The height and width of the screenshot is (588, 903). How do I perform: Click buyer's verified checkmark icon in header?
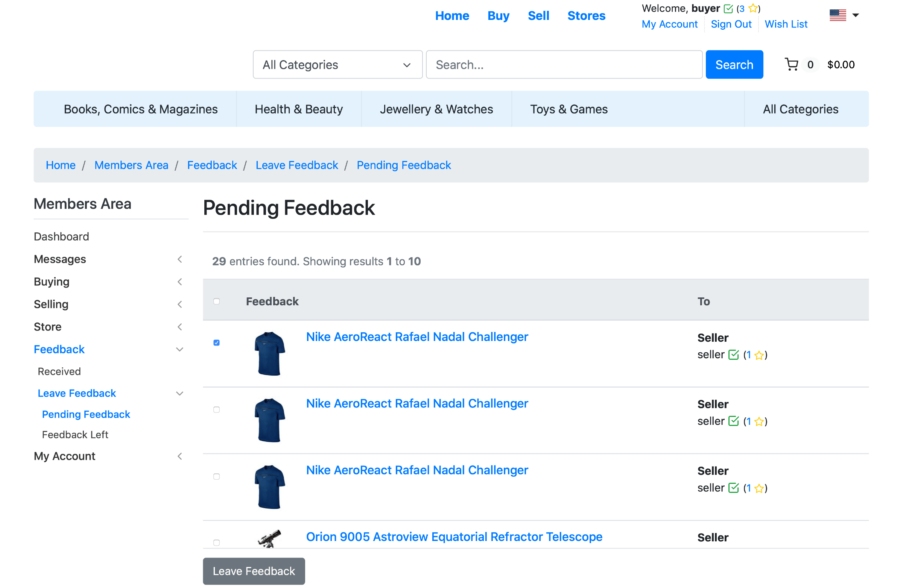click(x=728, y=9)
